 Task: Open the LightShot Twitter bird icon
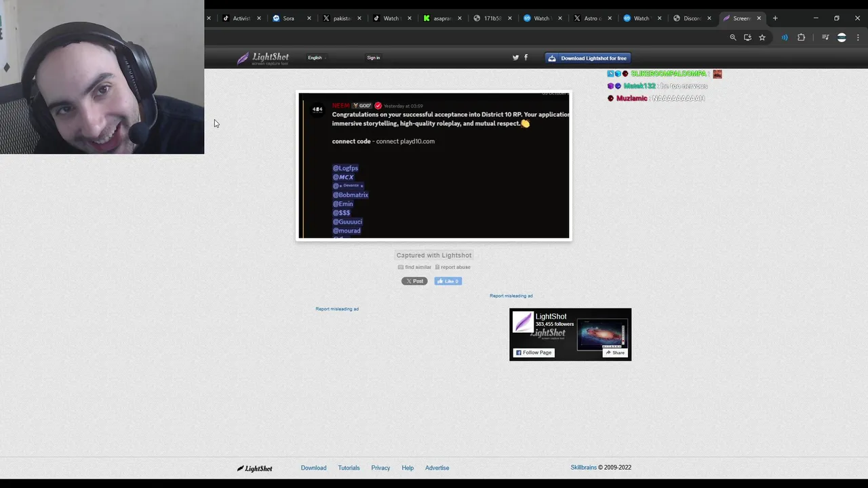(x=515, y=58)
